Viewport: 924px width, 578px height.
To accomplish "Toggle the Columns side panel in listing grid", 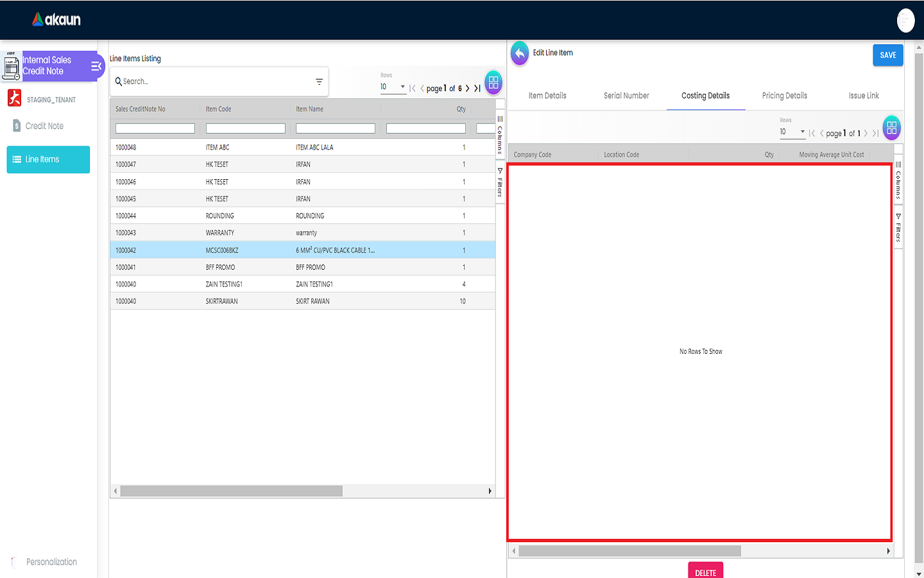I will point(500,135).
